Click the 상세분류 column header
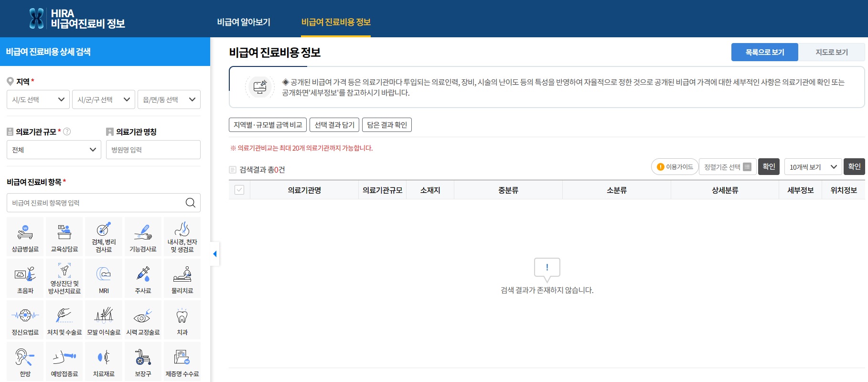 725,190
